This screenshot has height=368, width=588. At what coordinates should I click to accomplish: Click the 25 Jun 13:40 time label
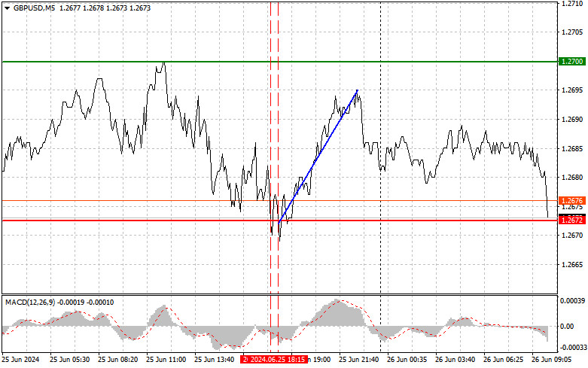tap(214, 360)
